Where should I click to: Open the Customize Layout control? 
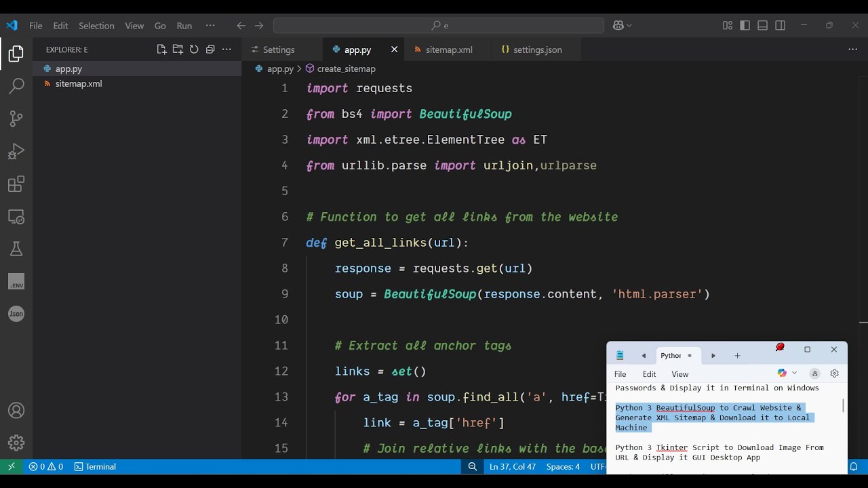(x=728, y=26)
